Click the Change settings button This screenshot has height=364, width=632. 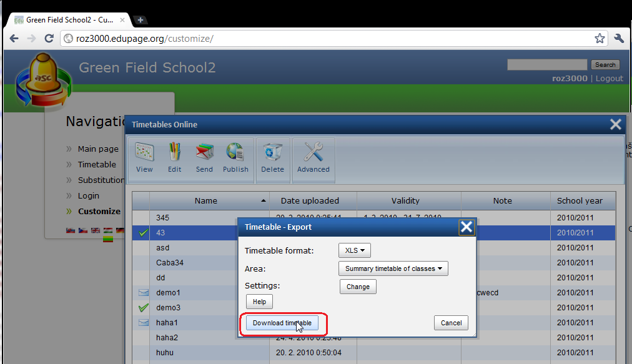click(x=358, y=287)
